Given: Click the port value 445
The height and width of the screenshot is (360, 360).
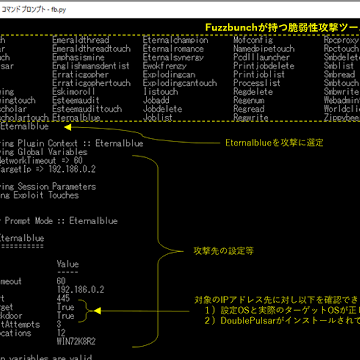Looking at the screenshot, I should (x=63, y=298).
